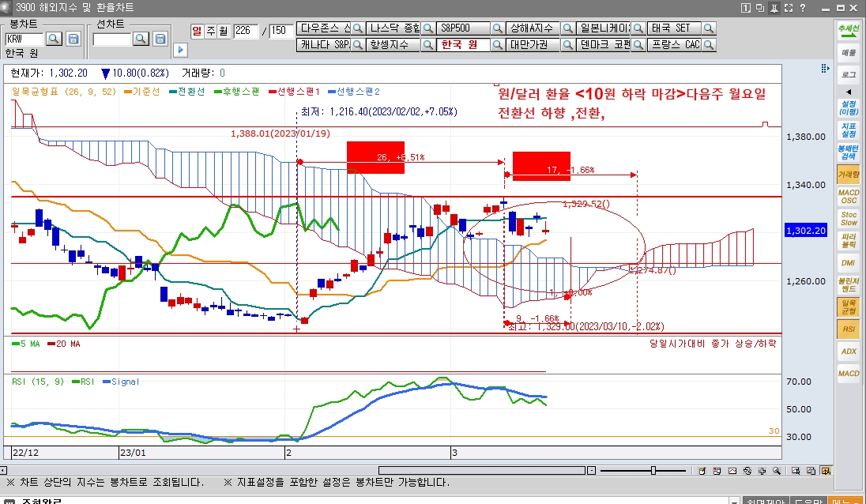This screenshot has height=504, width=866.
Task: Click magnifier next to 대만가권
Action: [x=568, y=45]
